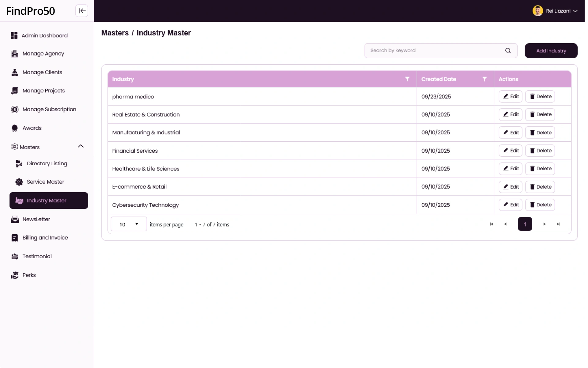Go to the last page arrow
This screenshot has width=588, height=368.
coord(558,224)
